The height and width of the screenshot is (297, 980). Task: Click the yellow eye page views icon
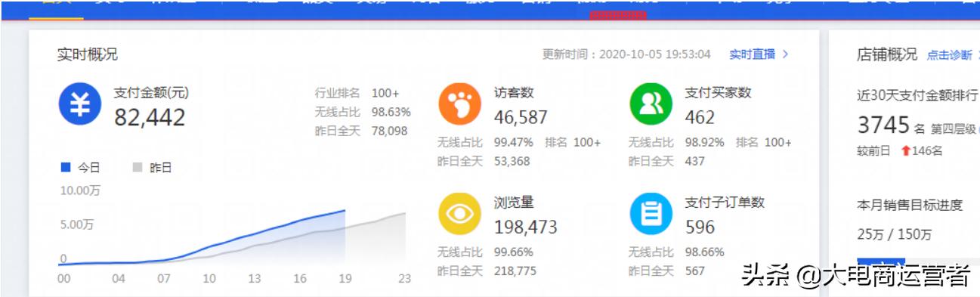tap(459, 214)
